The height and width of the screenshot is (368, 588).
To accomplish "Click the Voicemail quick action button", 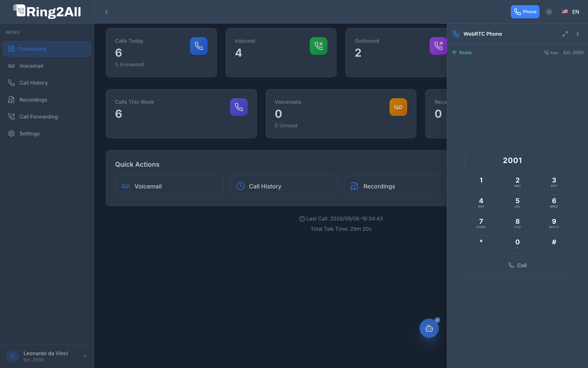I will 169,186.
